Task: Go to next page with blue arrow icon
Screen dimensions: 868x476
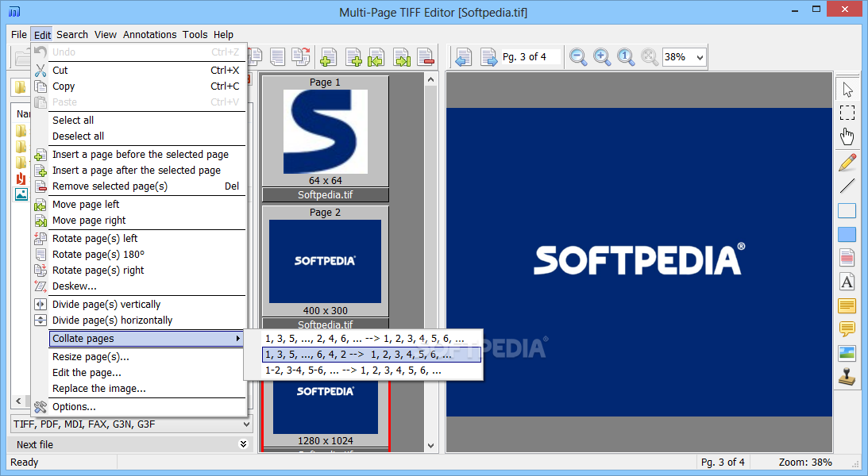Action: click(488, 57)
